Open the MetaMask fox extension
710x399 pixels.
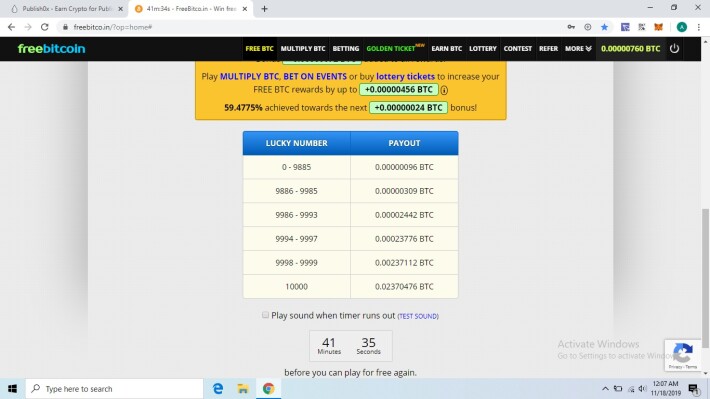[x=658, y=27]
